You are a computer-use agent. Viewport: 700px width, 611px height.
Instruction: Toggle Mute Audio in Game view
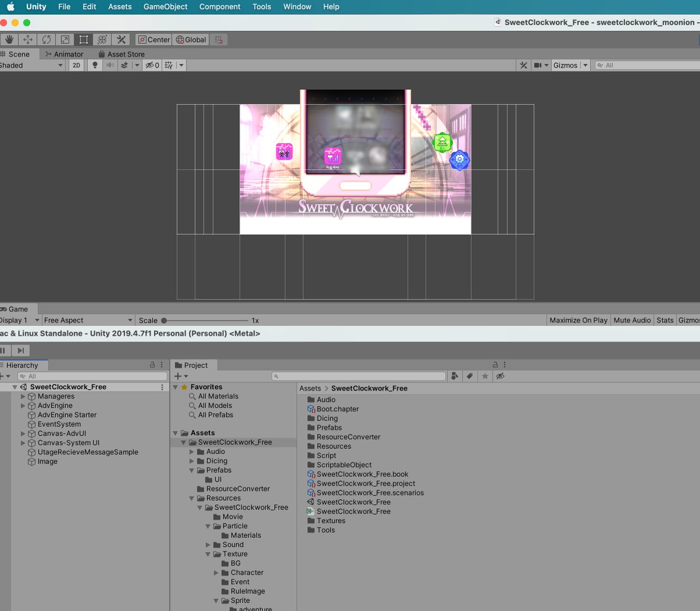pyautogui.click(x=632, y=320)
